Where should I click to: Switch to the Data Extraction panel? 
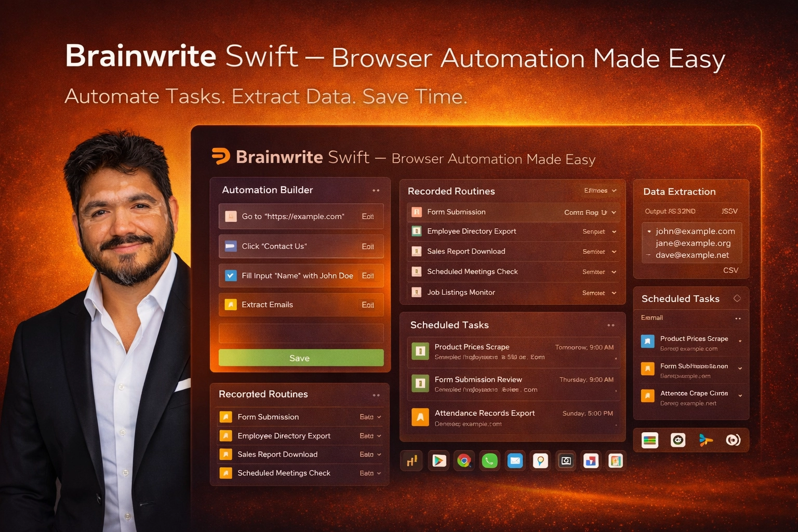tap(679, 191)
